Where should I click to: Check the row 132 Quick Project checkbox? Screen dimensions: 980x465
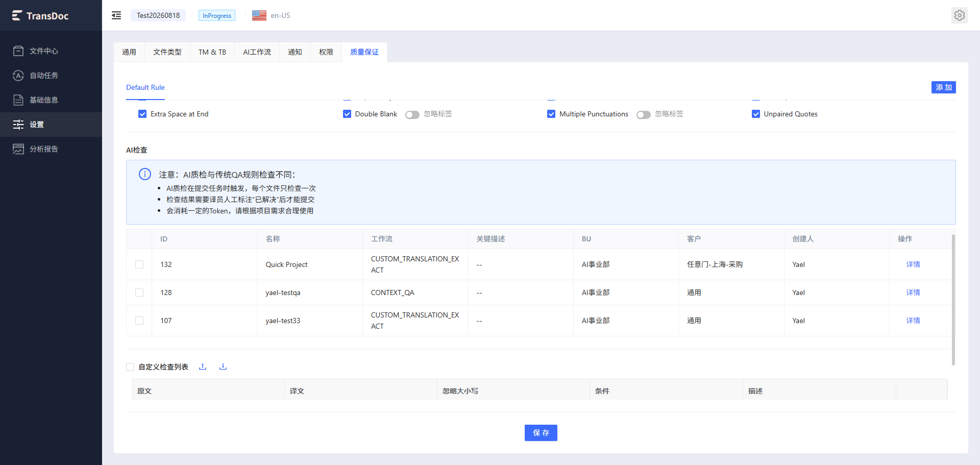139,264
